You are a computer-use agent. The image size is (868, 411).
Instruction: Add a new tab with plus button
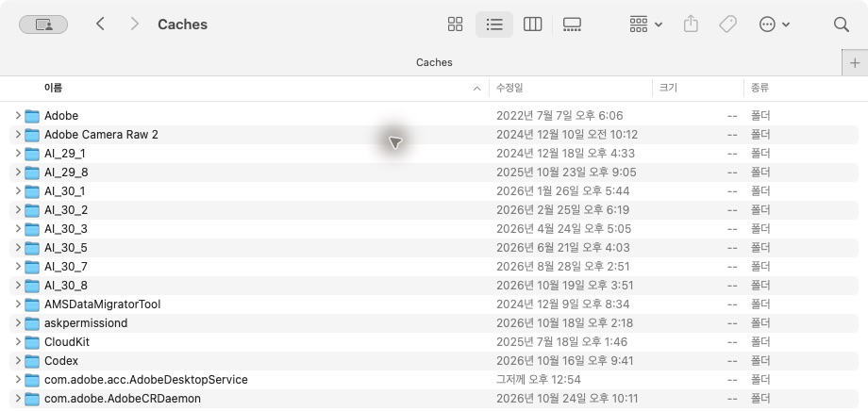coord(855,62)
